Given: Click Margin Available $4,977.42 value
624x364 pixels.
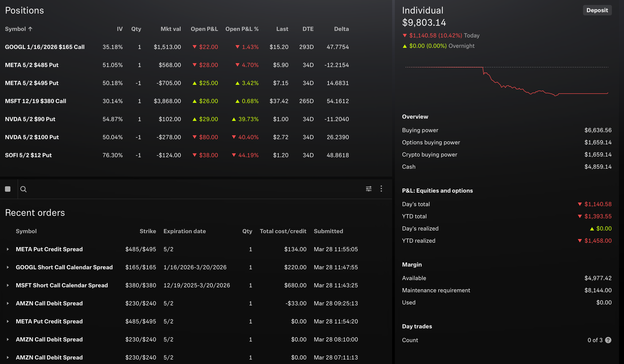Looking at the screenshot, I should point(598,278).
